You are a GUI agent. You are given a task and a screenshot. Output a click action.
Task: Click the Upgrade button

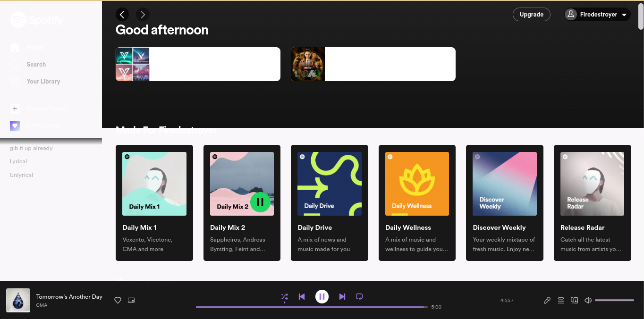click(532, 15)
